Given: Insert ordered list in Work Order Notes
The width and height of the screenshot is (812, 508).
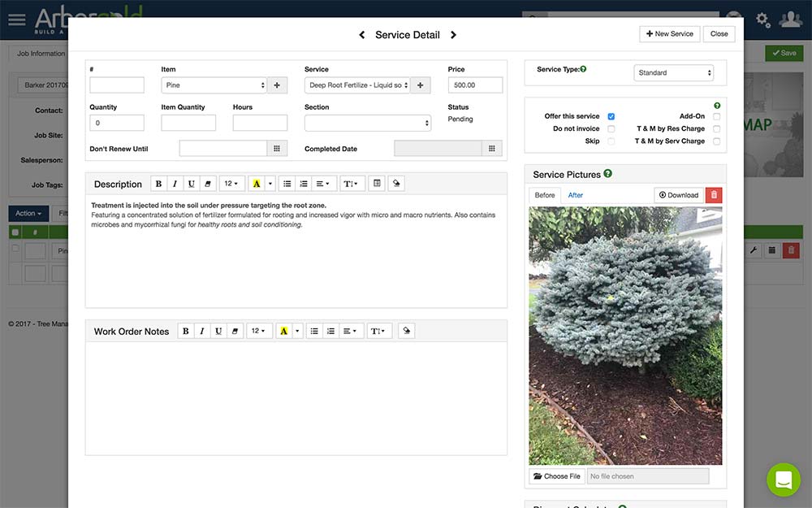Looking at the screenshot, I should pyautogui.click(x=330, y=331).
